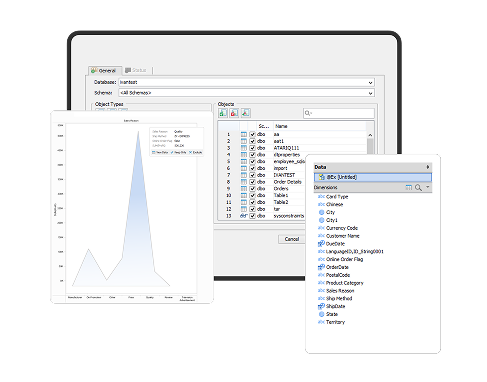Click View Data in chart tooltip
The image size is (487, 382).
coord(160,152)
